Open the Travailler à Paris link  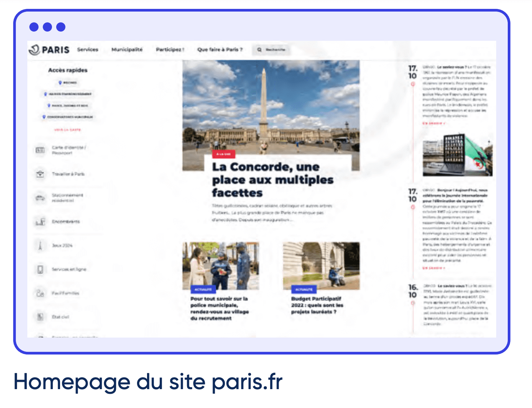point(68,174)
